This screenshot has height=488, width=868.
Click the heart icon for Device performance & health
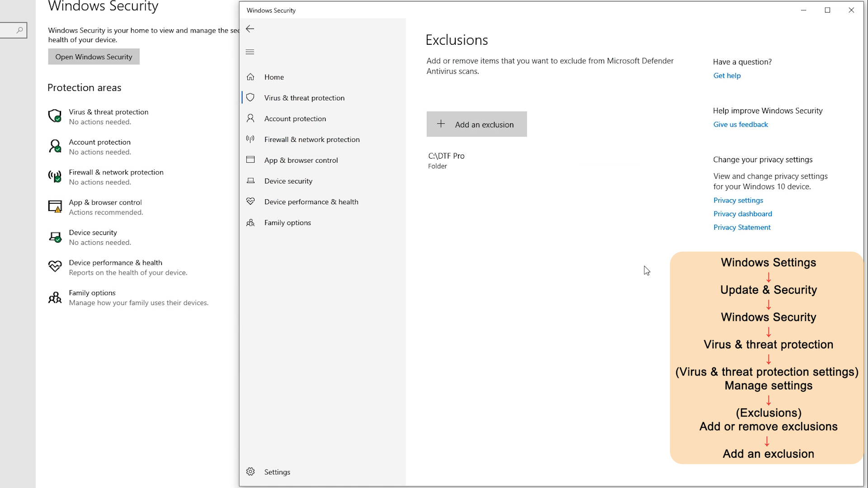pos(250,202)
